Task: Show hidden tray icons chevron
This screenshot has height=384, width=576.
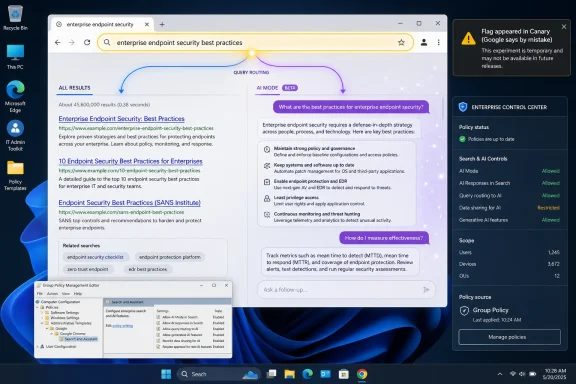Action: coord(500,374)
